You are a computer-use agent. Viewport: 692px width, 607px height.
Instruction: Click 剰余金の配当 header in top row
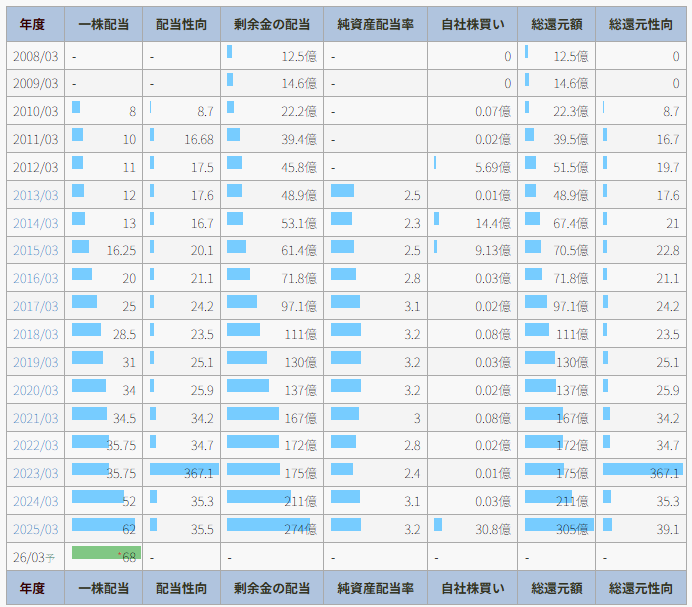point(271,24)
